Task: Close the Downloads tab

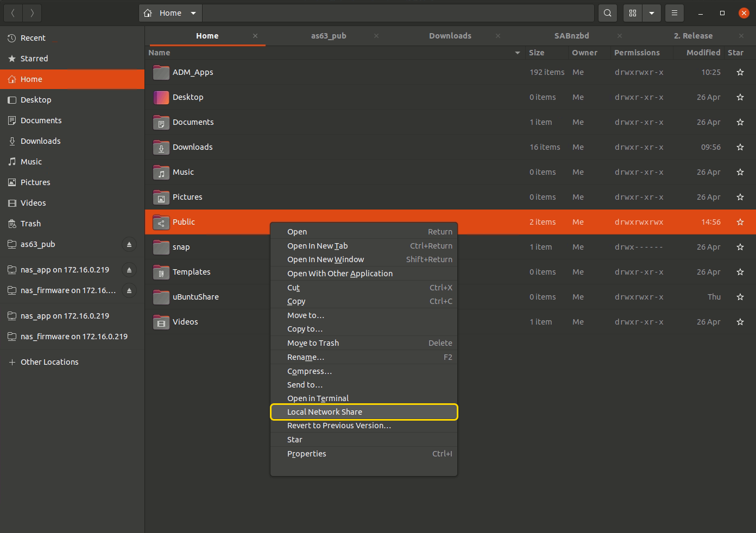Action: click(x=498, y=36)
